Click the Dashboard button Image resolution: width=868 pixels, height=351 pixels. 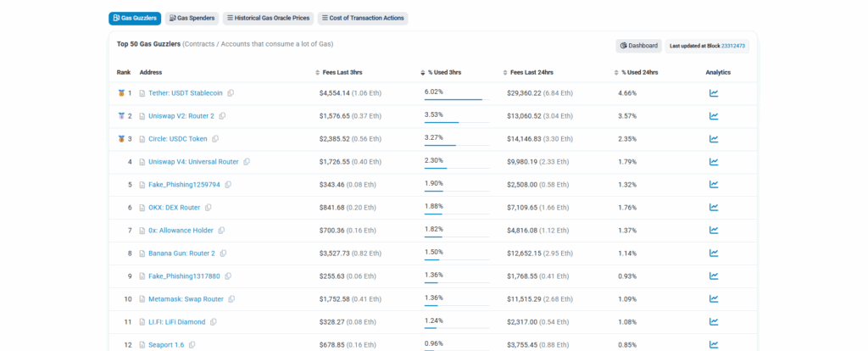tap(639, 46)
